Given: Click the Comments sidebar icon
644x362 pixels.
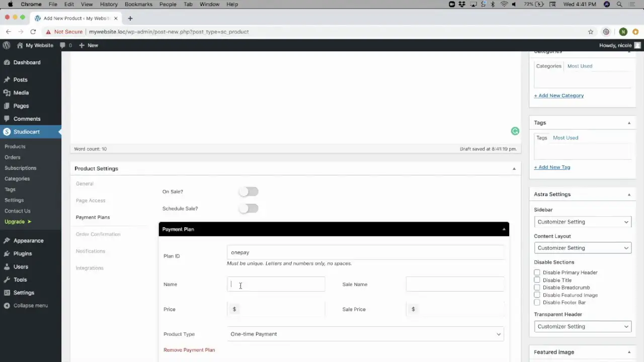Looking at the screenshot, I should (x=7, y=119).
